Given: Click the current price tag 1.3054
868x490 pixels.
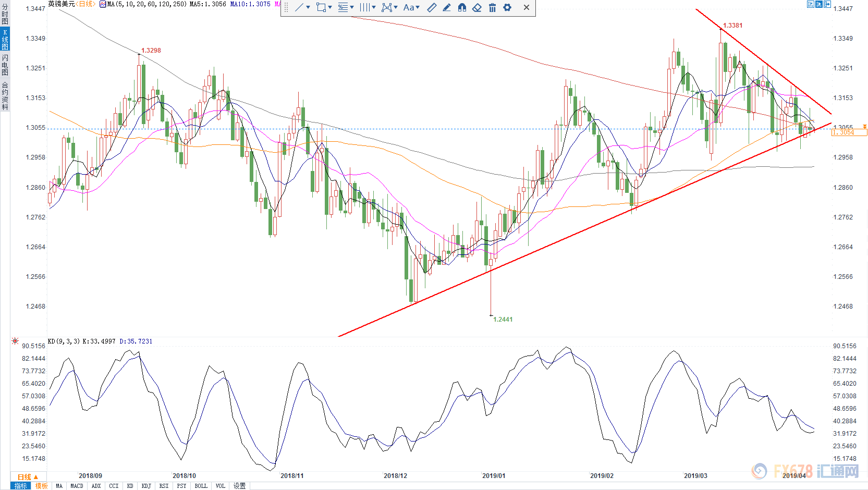Looking at the screenshot, I should click(x=849, y=132).
